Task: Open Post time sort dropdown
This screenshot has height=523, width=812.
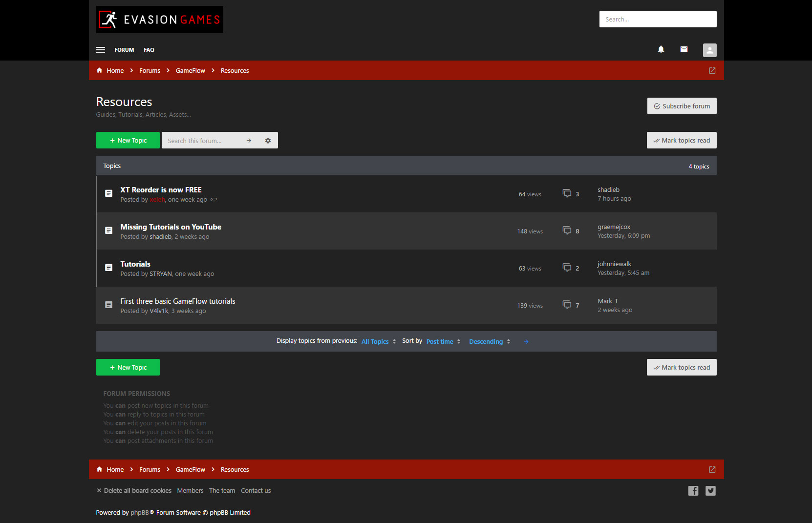Action: pos(443,342)
